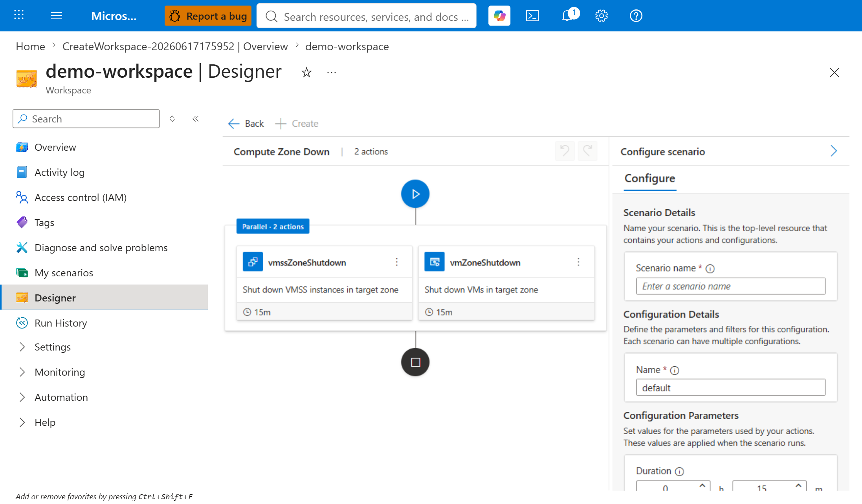Open the notifications bell
The image size is (862, 504).
[567, 16]
